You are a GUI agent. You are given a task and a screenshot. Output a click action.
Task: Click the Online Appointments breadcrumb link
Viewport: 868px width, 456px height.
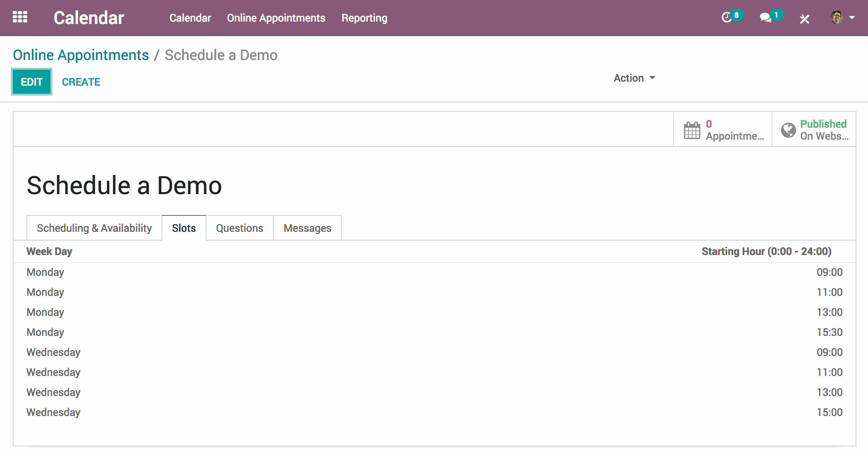point(80,55)
